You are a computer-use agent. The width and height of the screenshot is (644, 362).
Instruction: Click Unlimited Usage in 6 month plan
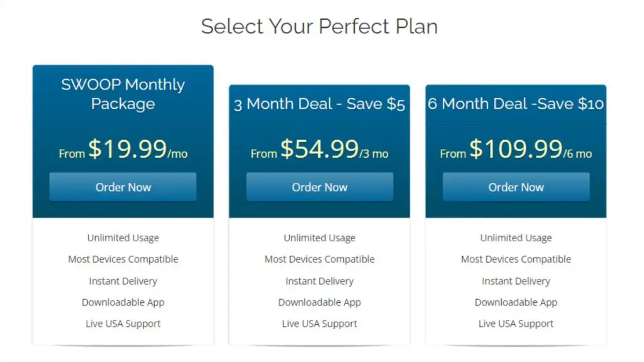point(516,238)
